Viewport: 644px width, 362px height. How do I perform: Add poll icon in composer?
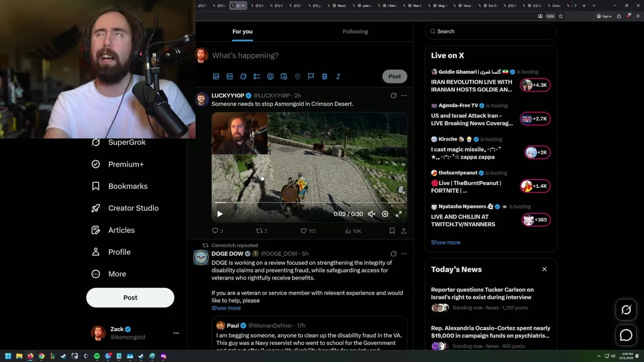point(257,76)
